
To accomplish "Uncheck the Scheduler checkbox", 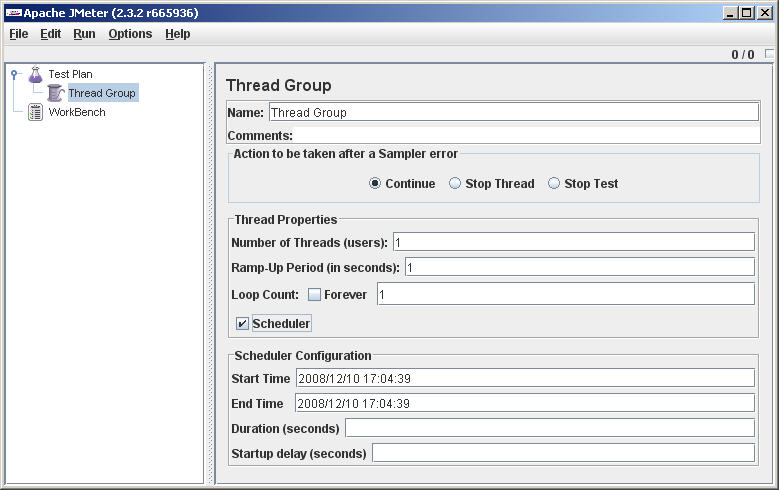I will (242, 324).
